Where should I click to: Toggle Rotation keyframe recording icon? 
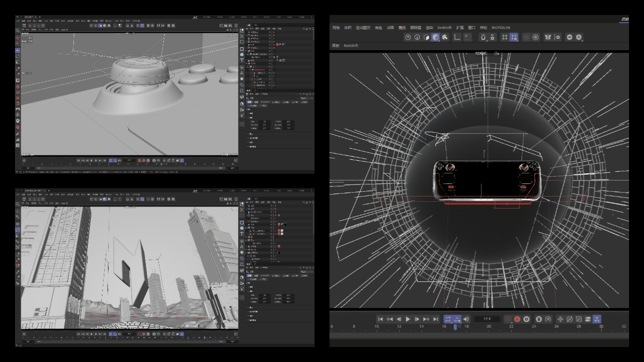click(570, 319)
